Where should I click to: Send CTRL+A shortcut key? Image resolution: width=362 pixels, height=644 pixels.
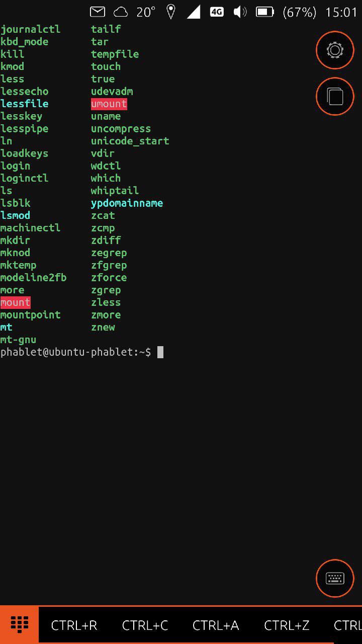pyautogui.click(x=216, y=625)
